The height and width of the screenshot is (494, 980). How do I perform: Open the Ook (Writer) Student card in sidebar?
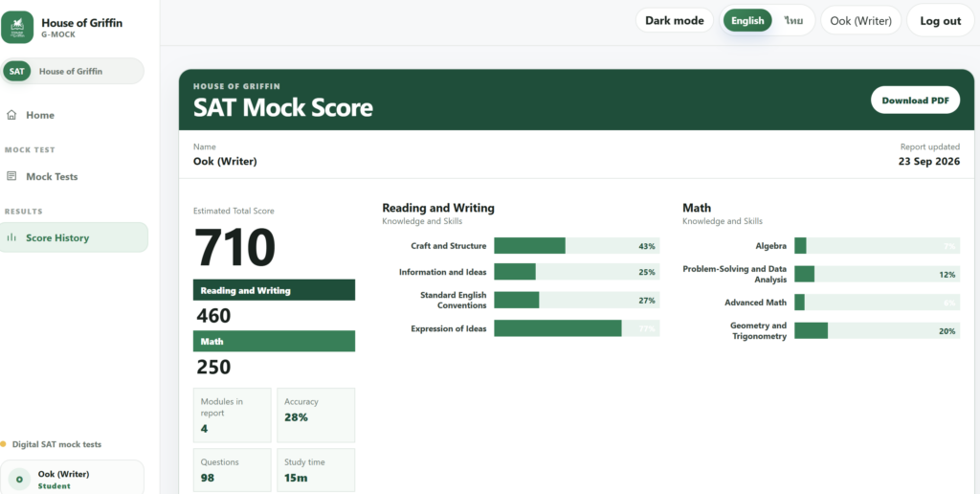(x=73, y=479)
